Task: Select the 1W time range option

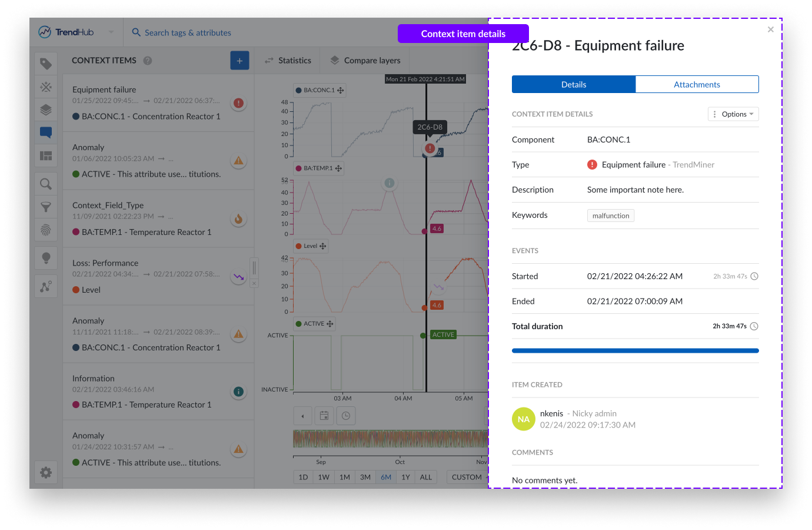Action: tap(324, 477)
